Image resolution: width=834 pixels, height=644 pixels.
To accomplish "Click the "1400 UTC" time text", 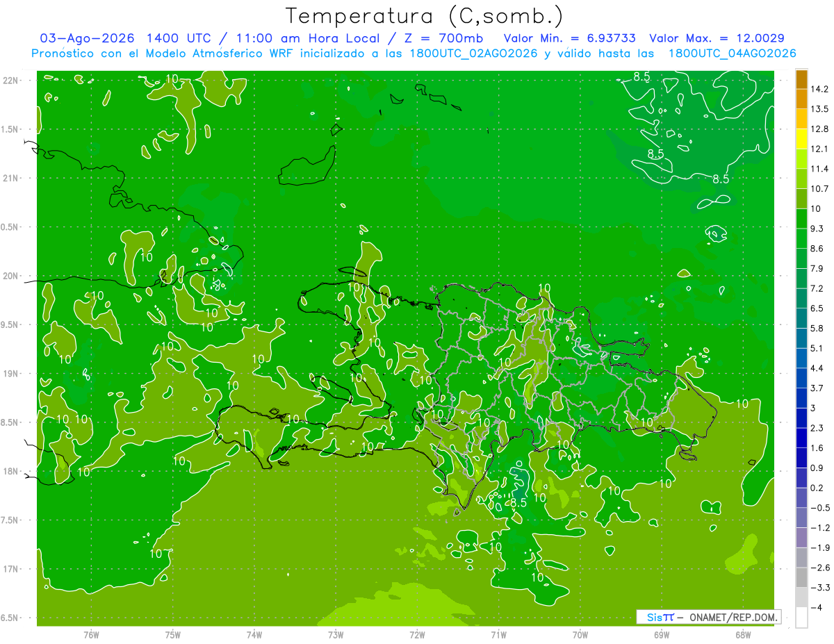I will (x=179, y=38).
